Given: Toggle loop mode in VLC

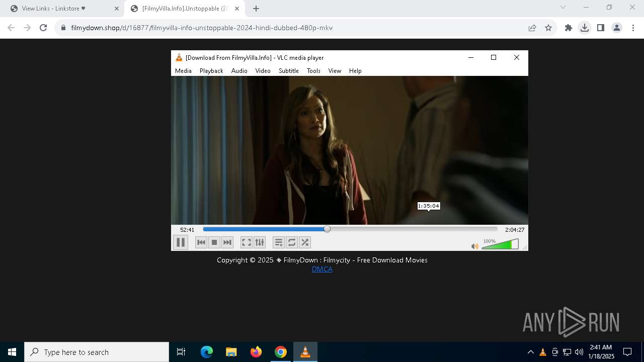Looking at the screenshot, I should (x=292, y=242).
